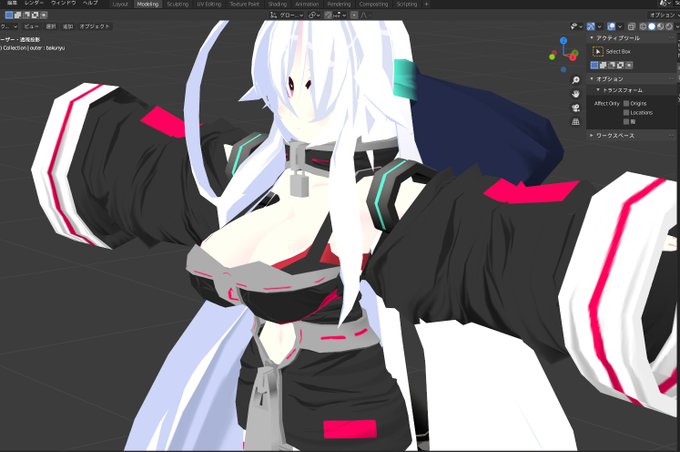Click the scene selector icon at top right
This screenshot has height=452, width=680.
point(664,3)
